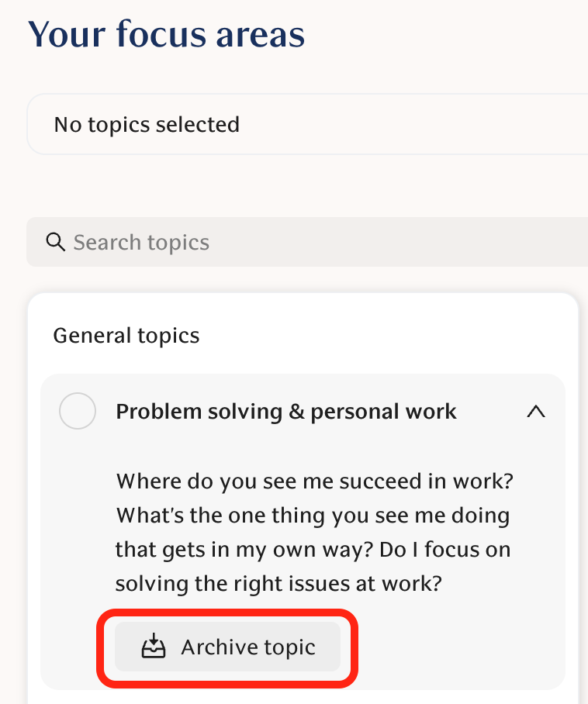Click the "Archive topic" text label
Viewport: 588px width, 704px height.
pos(248,647)
